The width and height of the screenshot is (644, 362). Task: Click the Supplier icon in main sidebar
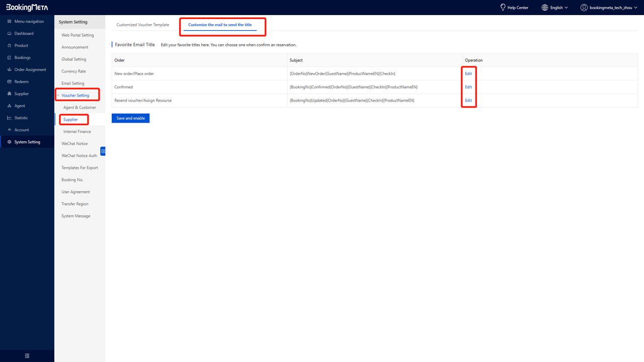(x=10, y=94)
